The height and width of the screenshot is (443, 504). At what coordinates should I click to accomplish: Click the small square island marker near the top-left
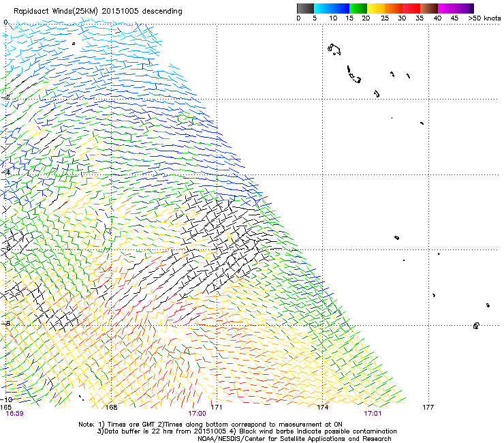(x=74, y=44)
